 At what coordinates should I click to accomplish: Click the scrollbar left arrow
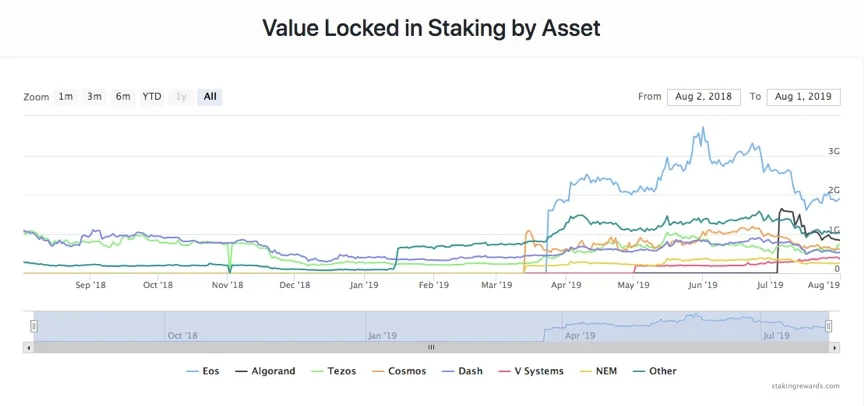(x=28, y=348)
